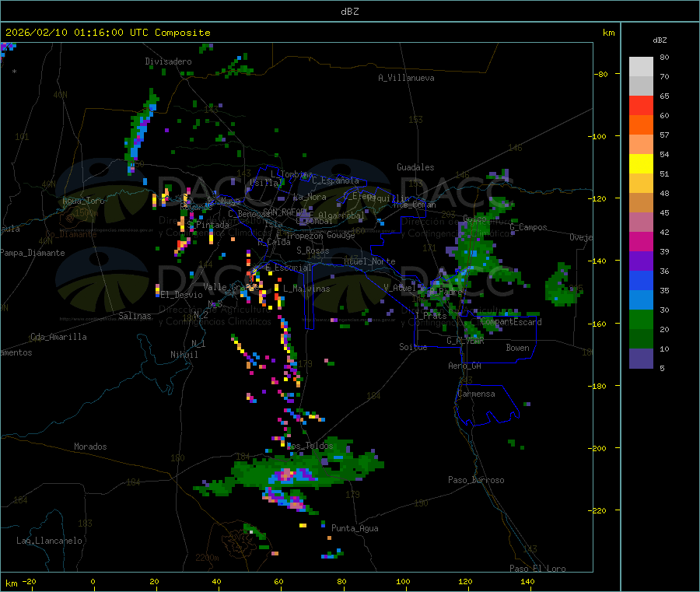Click the 'Pampa_Diamante' label
The height and width of the screenshot is (592, 700).
[x=32, y=253]
